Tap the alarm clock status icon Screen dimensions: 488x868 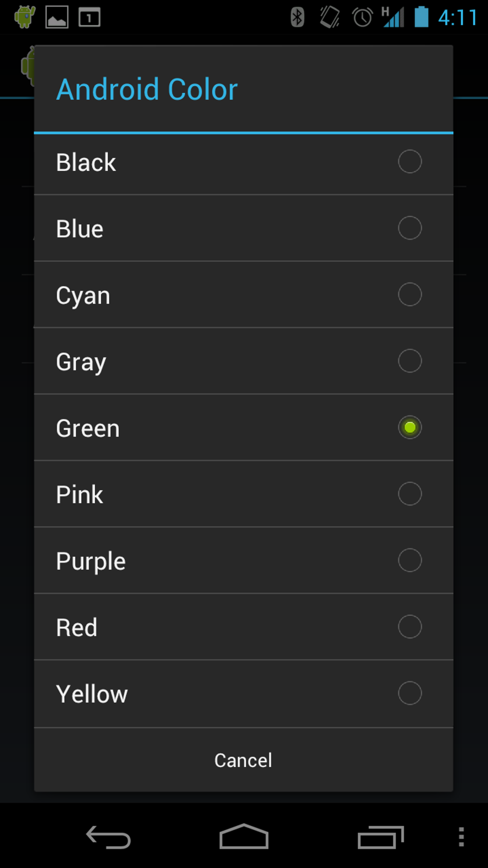click(362, 17)
